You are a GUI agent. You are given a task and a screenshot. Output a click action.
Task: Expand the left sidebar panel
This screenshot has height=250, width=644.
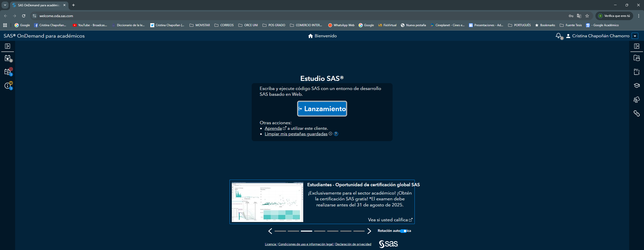8,46
